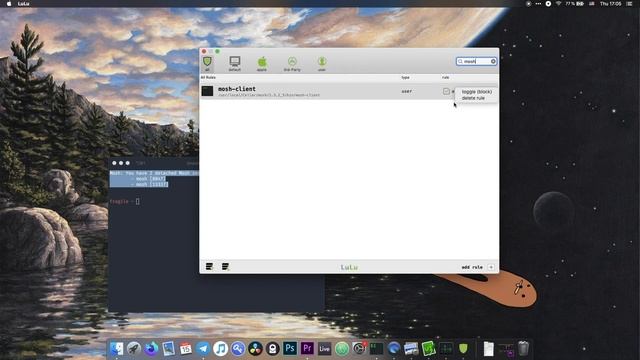
Task: Click the mosh-client file path text
Action: 269,95
